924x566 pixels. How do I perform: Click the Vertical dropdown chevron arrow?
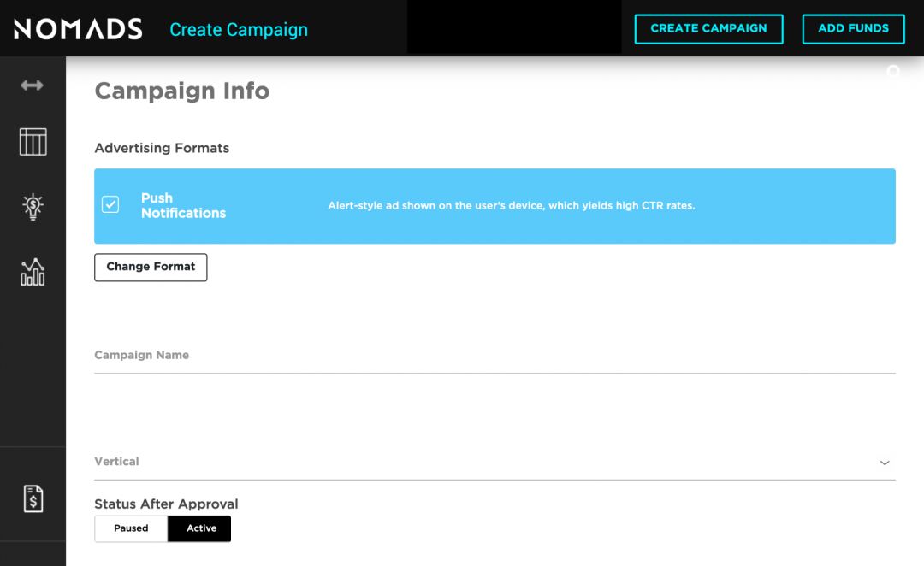[885, 463]
